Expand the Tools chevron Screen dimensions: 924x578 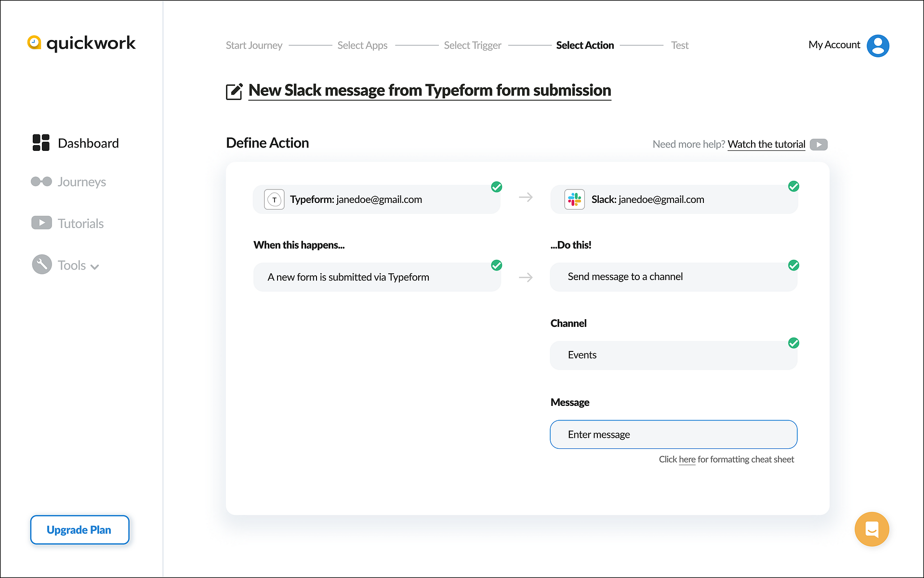pos(95,267)
